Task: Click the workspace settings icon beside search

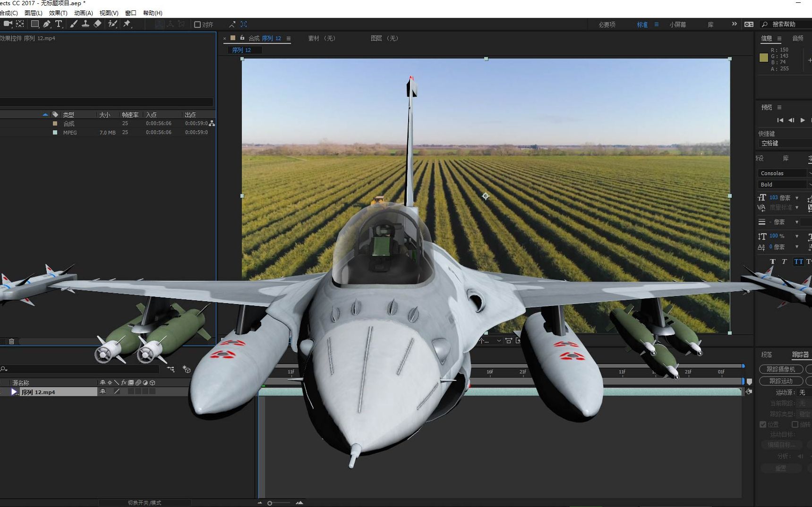Action: pos(749,24)
